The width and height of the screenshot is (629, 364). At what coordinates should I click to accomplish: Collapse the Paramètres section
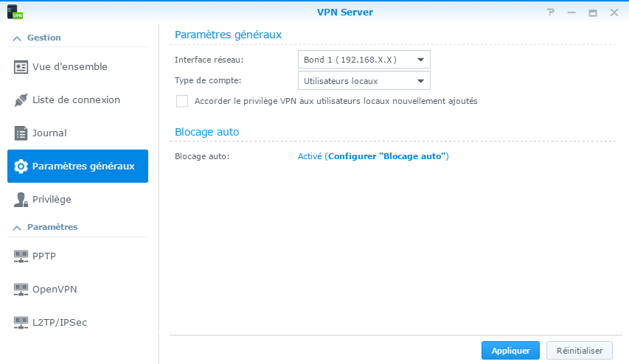click(16, 227)
